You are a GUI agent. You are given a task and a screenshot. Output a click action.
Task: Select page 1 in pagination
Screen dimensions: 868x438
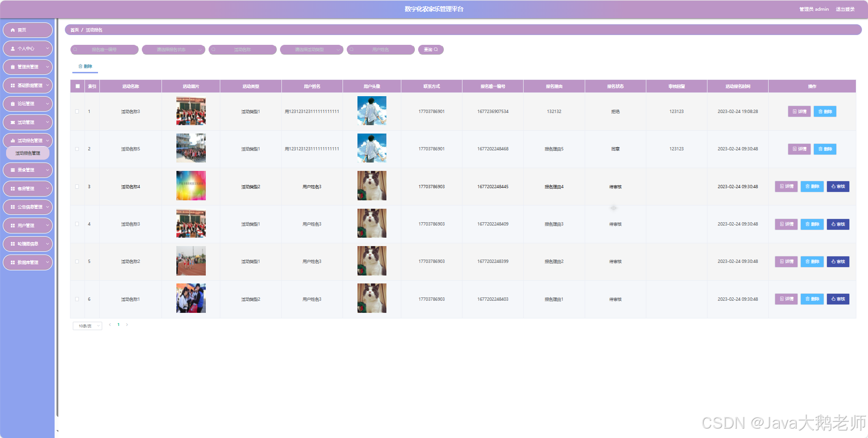[119, 325]
